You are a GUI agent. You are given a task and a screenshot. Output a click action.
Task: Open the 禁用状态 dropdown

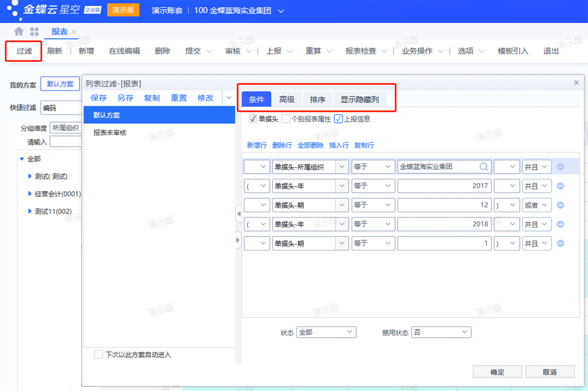[x=440, y=332]
